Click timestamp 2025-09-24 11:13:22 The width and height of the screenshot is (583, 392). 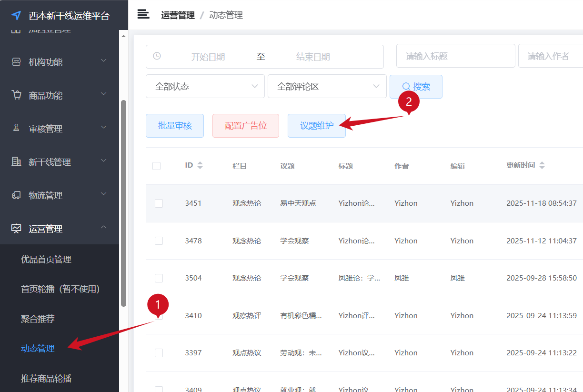click(x=542, y=353)
